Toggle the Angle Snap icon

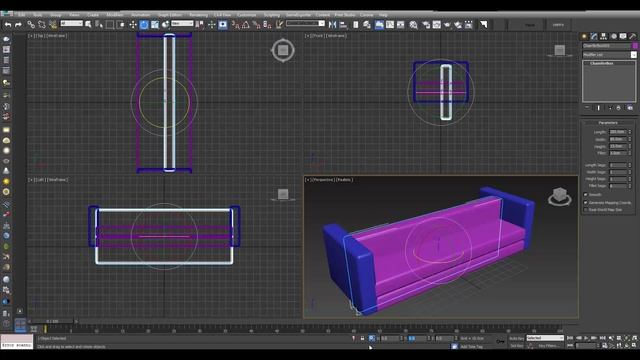246,25
